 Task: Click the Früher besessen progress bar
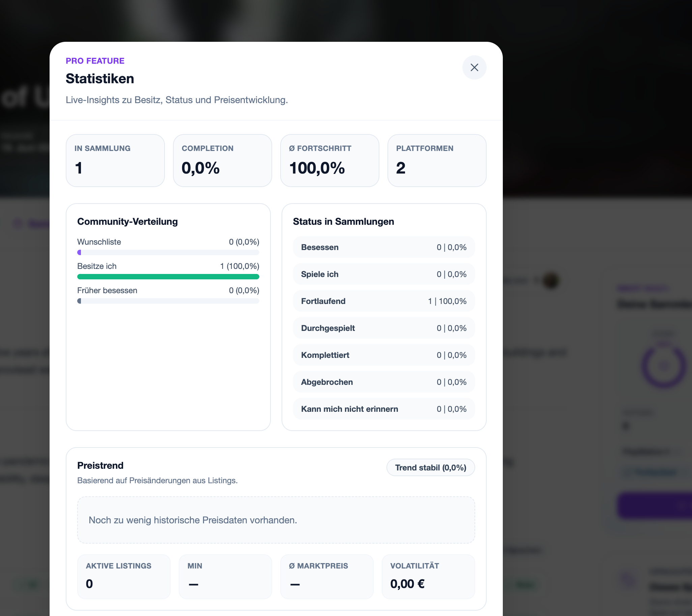(x=168, y=301)
